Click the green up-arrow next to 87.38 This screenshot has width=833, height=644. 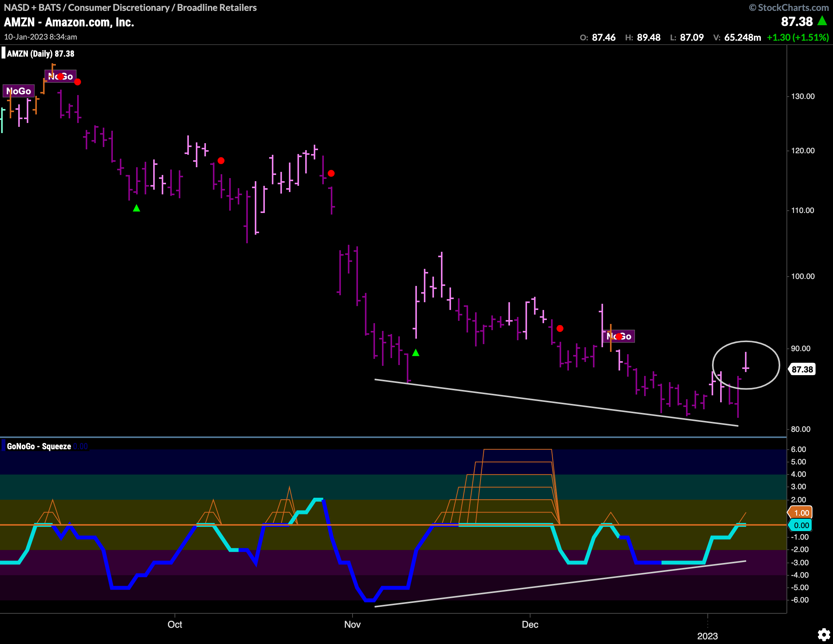[822, 21]
